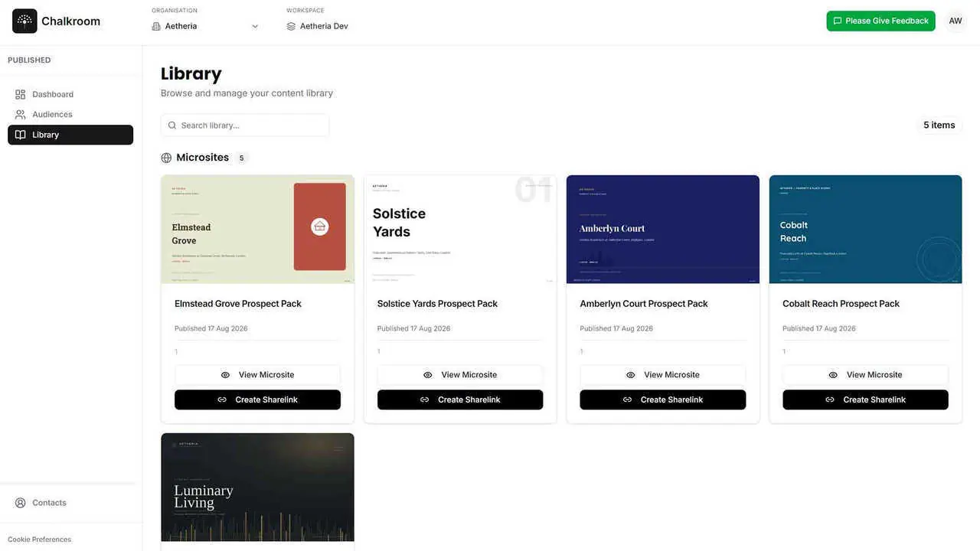Image resolution: width=980 pixels, height=551 pixels.
Task: Click the Audiences people icon
Action: (21, 114)
